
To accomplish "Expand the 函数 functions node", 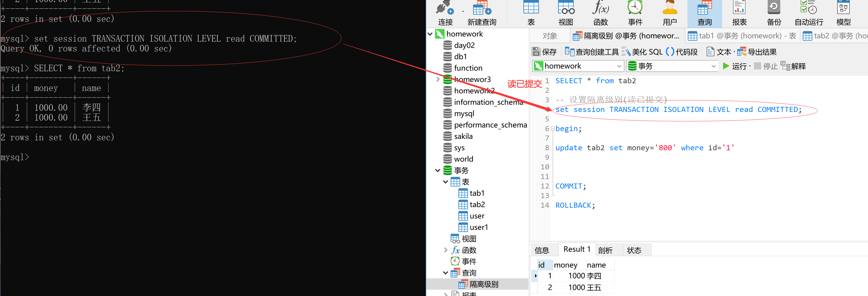I will pyautogui.click(x=446, y=250).
